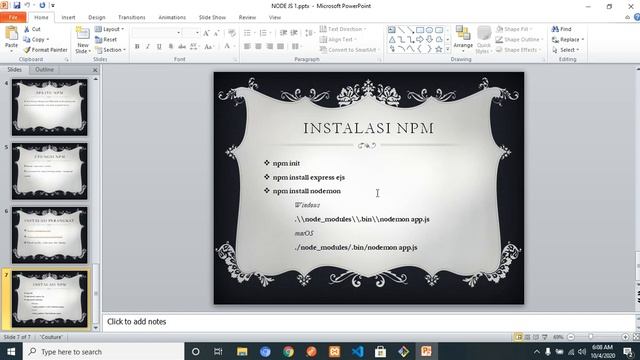
Task: Open the Columns button
Action: [x=297, y=47]
